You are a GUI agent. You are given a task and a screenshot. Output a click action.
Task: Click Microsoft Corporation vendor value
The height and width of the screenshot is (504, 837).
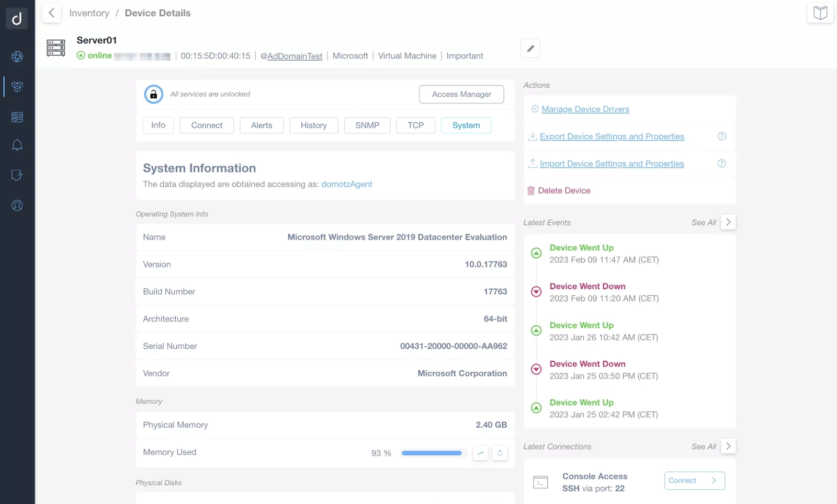pos(462,373)
